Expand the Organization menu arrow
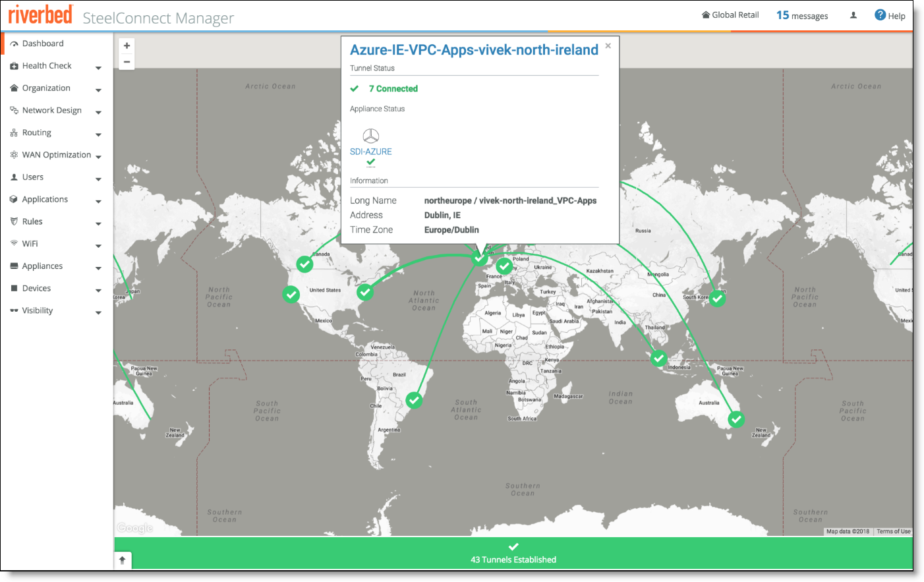This screenshot has width=924, height=582. 98,90
